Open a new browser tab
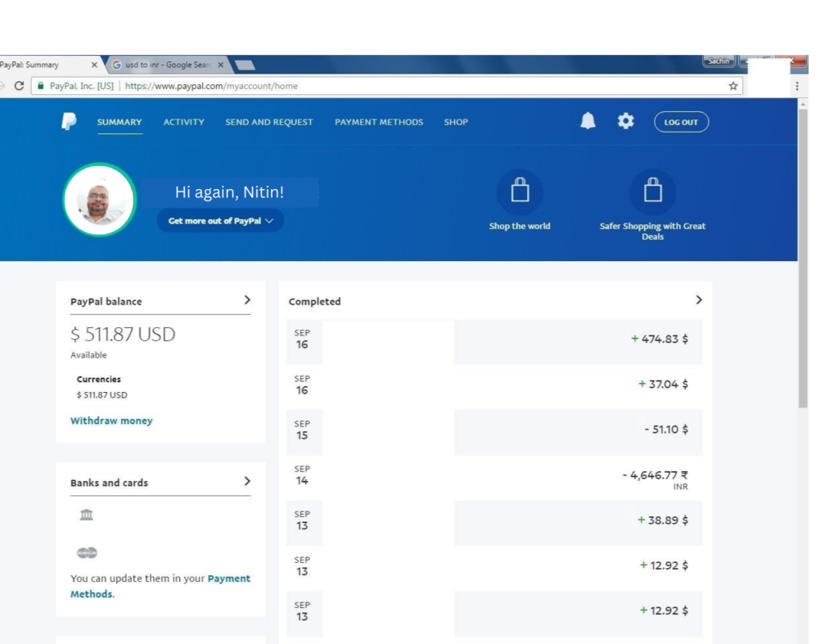Viewport: 838px width, 644px height. point(245,65)
